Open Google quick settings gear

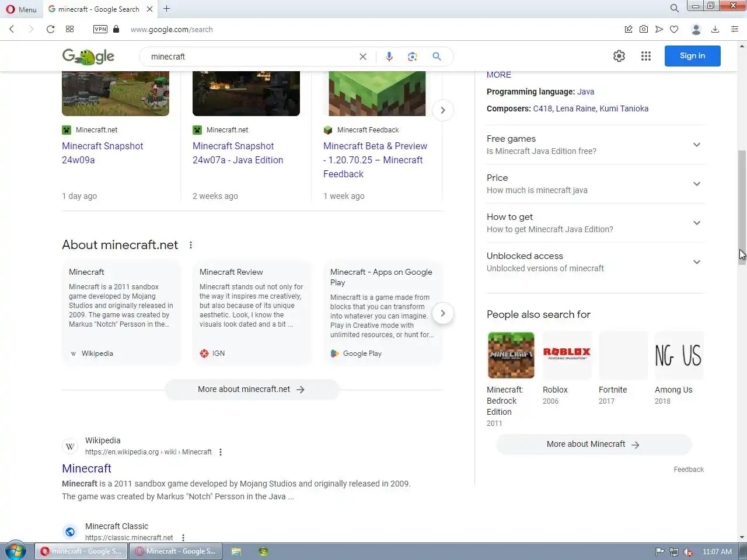click(x=619, y=56)
